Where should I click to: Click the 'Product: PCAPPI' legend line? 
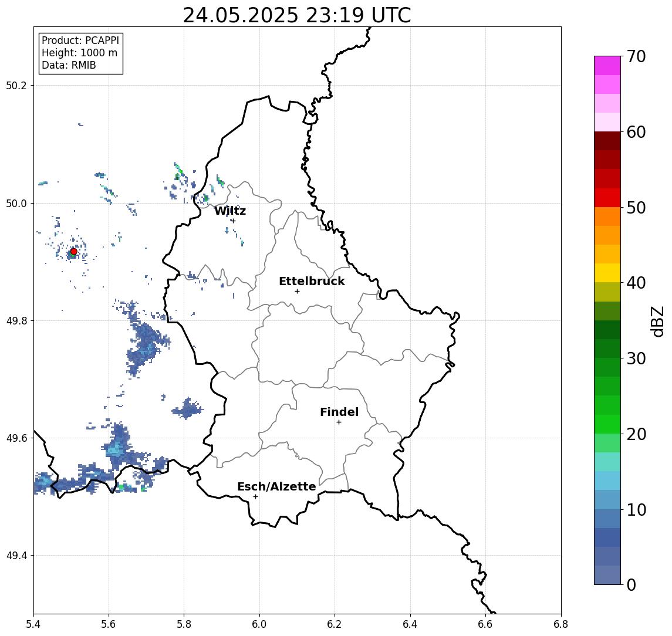[x=80, y=40]
